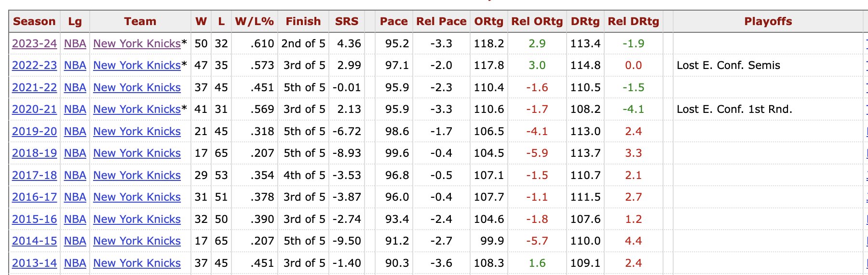Image resolution: width=868 pixels, height=275 pixels.
Task: Click the NBA link in the 2015-16 row
Action: [x=75, y=220]
